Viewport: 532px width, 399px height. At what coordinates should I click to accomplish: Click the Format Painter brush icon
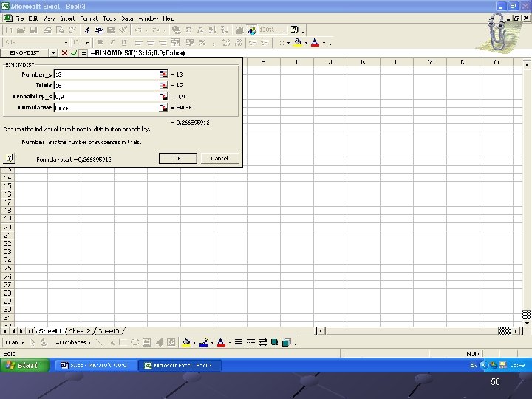[x=123, y=30]
